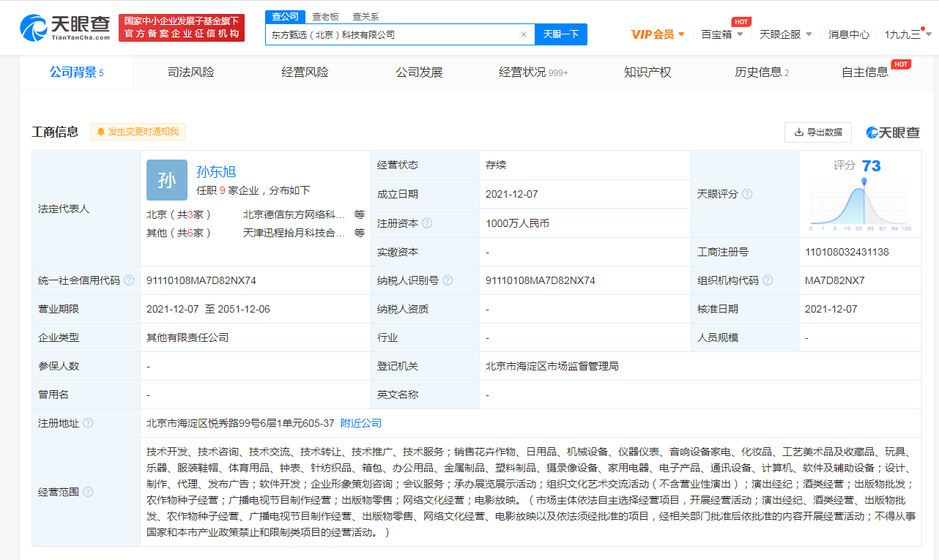Switch to the 查关系 search tab
939x560 pixels.
pyautogui.click(x=365, y=17)
